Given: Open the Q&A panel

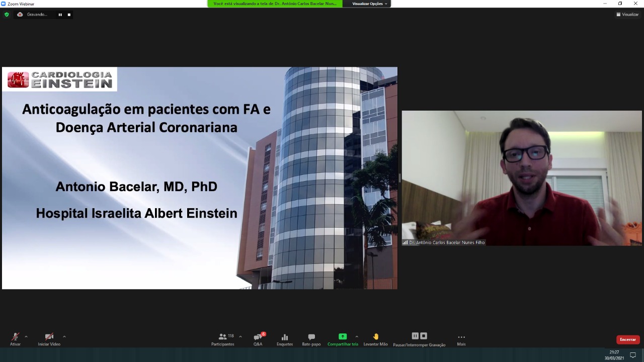Looking at the screenshot, I should [x=258, y=339].
